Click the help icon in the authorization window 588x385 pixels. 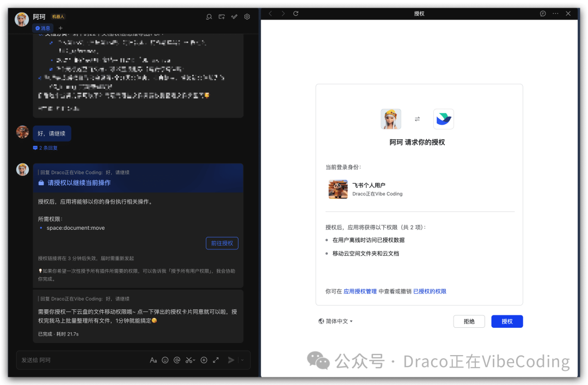[543, 13]
